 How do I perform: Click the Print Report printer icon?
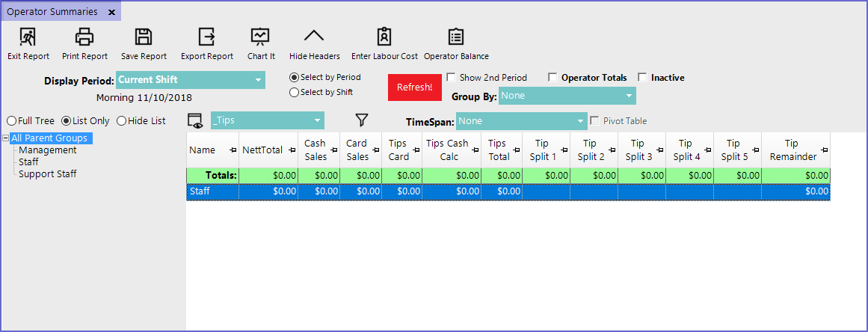click(x=84, y=37)
